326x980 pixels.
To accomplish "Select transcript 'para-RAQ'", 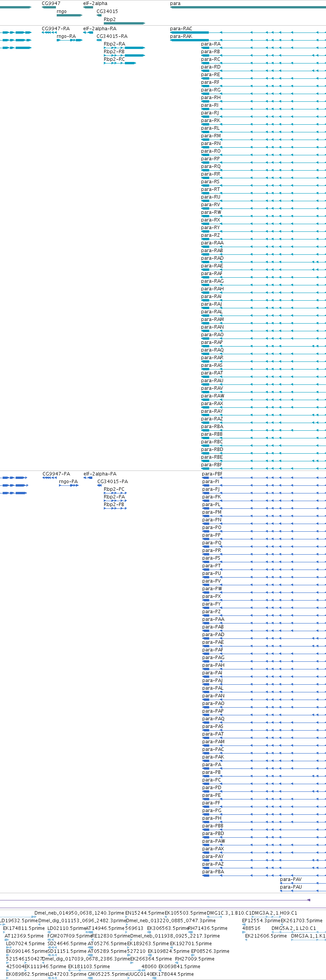I will coord(213,350).
